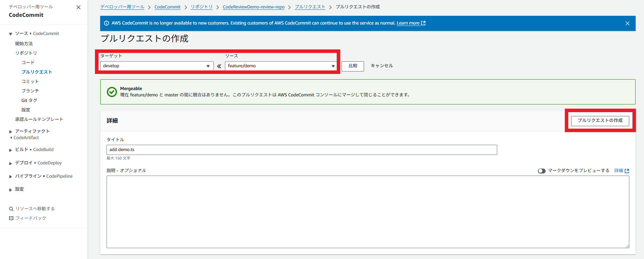Screen dimensions: 644x259
Task: Toggle マークダウンをプレビューする switch
Action: pos(542,171)
